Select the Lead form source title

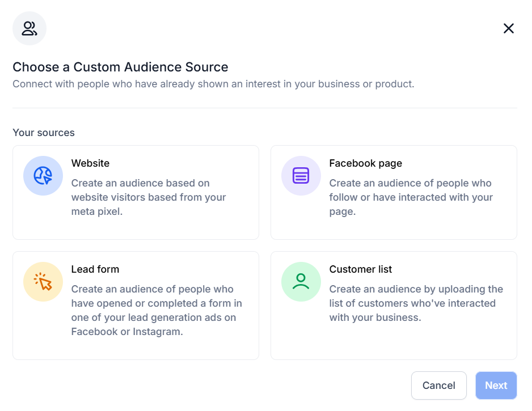pyautogui.click(x=95, y=269)
